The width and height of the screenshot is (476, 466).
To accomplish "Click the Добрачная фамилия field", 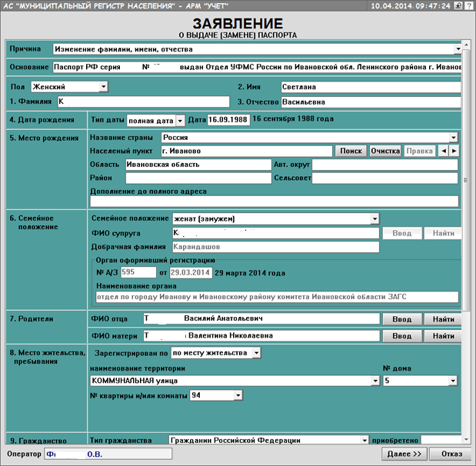I will pos(275,247).
